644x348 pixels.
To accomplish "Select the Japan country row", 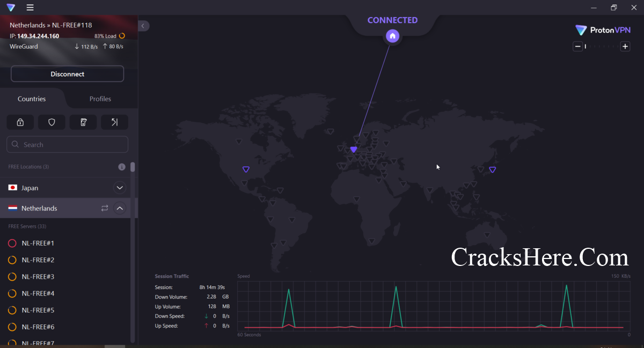I will point(65,188).
